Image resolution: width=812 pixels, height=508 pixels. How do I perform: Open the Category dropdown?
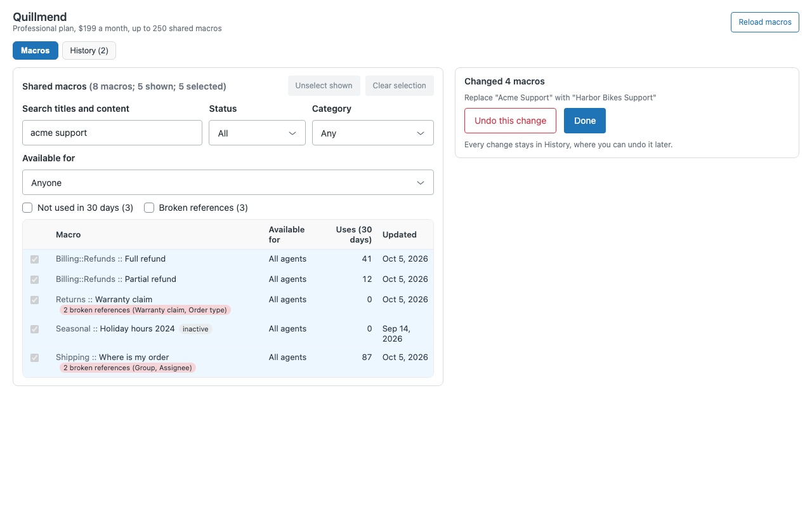(373, 133)
